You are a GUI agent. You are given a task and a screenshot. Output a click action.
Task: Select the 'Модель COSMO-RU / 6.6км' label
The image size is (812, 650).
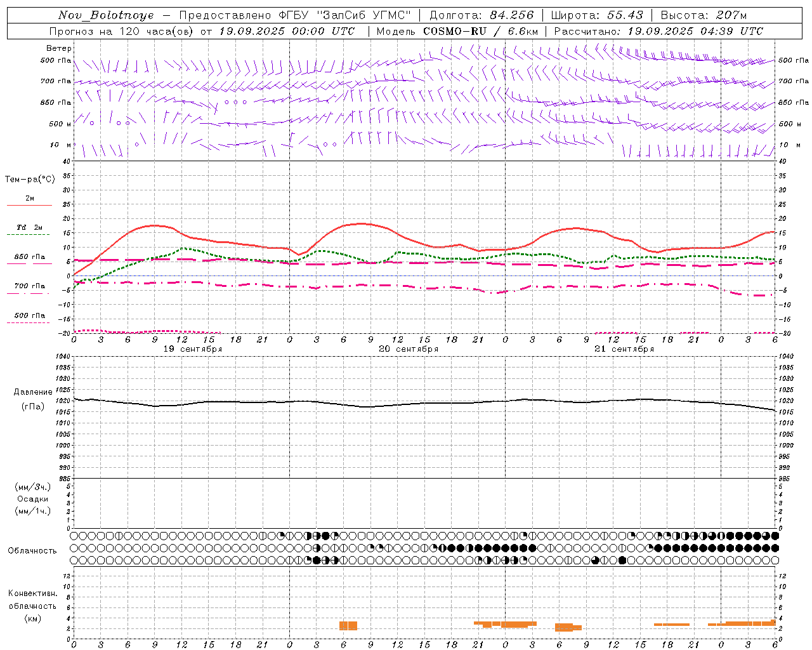(457, 31)
